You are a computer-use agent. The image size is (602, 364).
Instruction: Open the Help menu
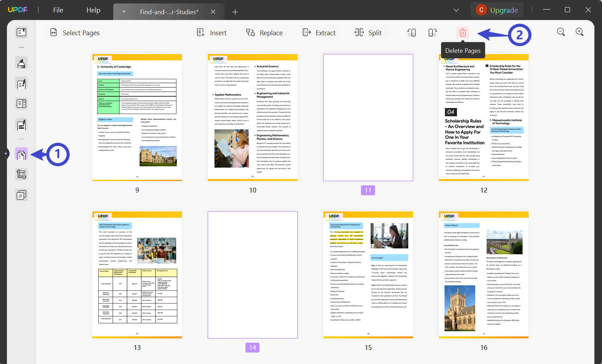click(x=93, y=10)
